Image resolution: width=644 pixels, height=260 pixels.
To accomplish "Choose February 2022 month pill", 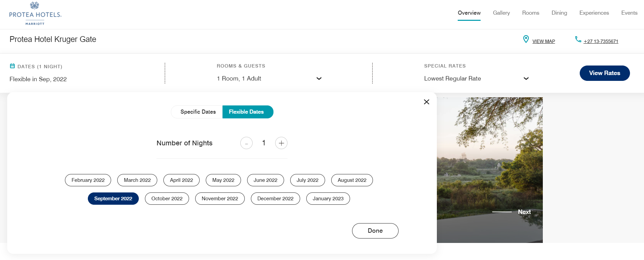I will click(88, 180).
